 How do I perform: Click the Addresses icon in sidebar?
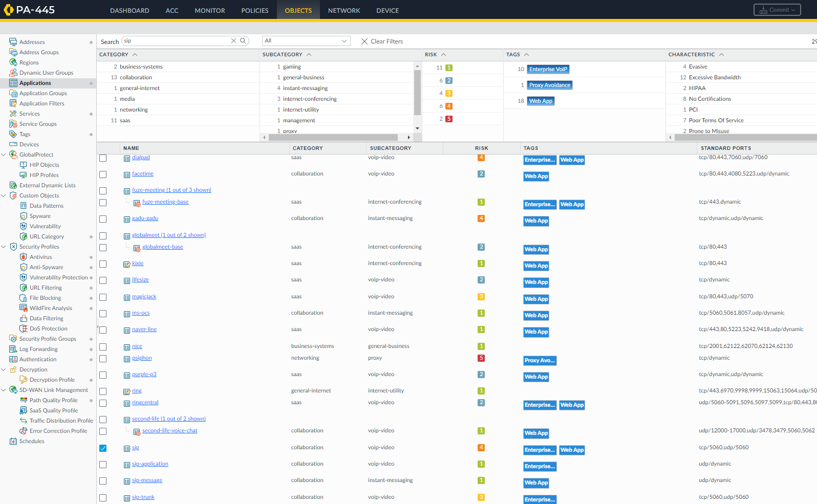(x=13, y=42)
